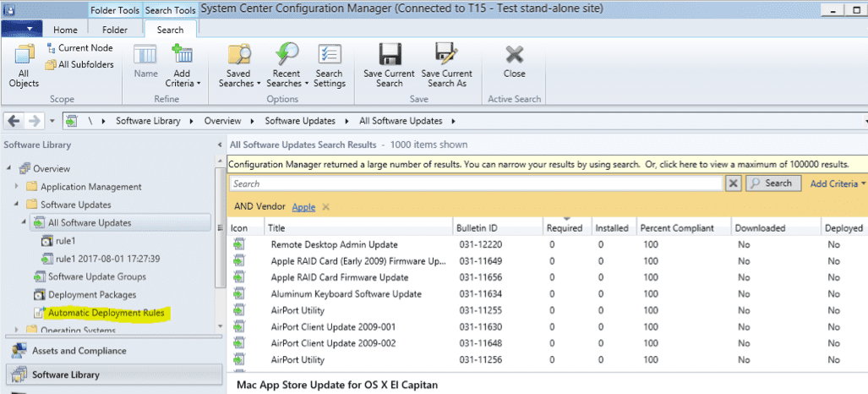Click Bulletin ID 031-11256

481,359
